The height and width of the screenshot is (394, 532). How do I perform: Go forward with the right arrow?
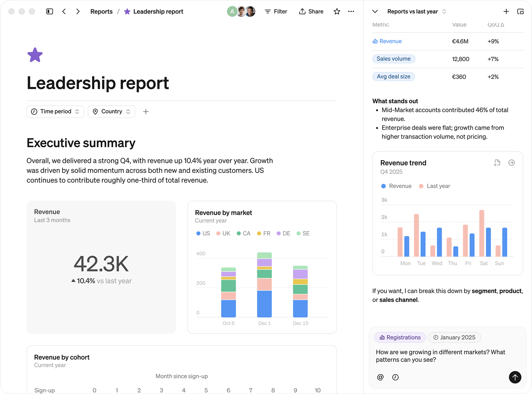click(78, 11)
